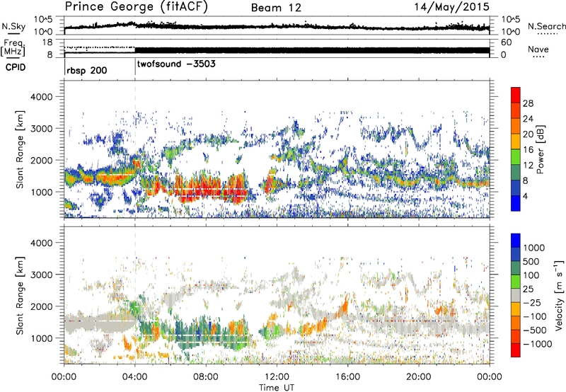Click the "N.Search" legend label

coord(546,26)
